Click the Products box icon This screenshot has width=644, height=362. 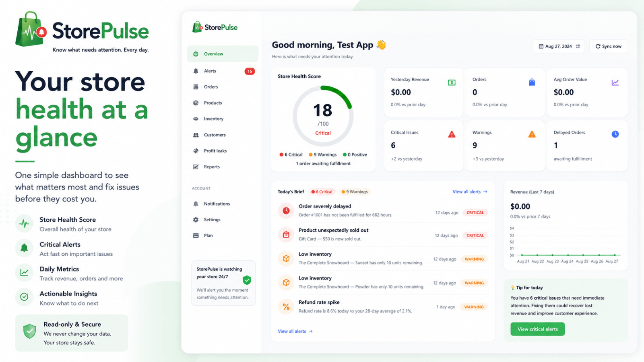click(x=196, y=103)
